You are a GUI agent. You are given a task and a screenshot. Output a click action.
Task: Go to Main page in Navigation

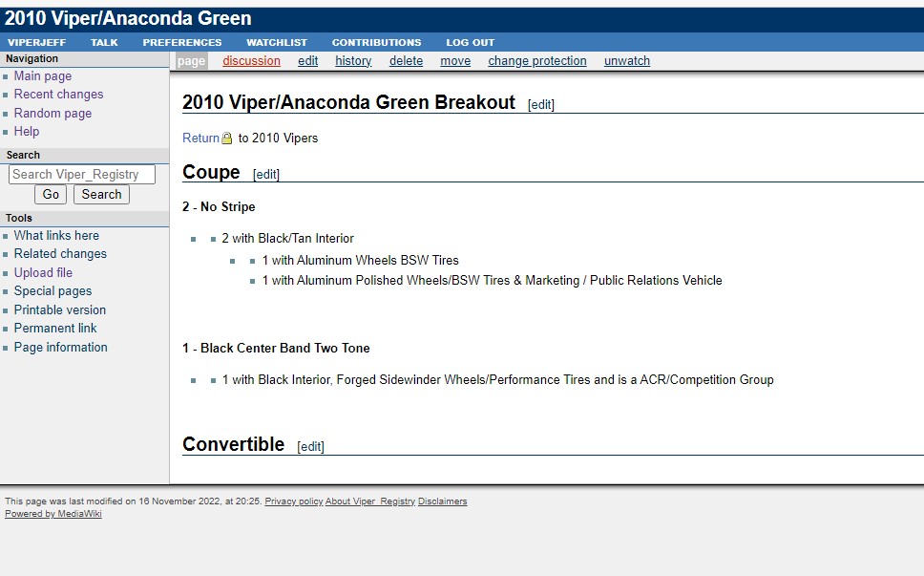[43, 76]
